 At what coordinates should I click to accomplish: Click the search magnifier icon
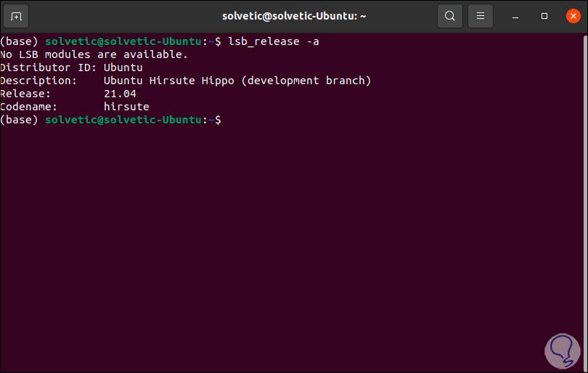point(450,16)
